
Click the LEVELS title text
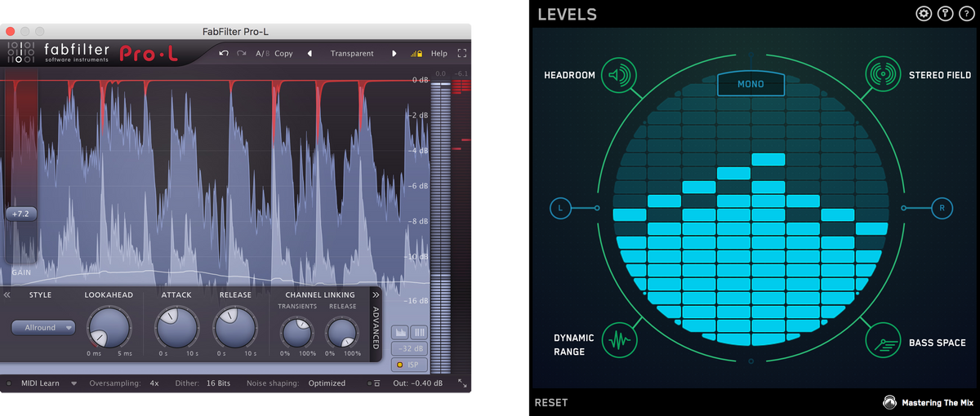(x=567, y=14)
